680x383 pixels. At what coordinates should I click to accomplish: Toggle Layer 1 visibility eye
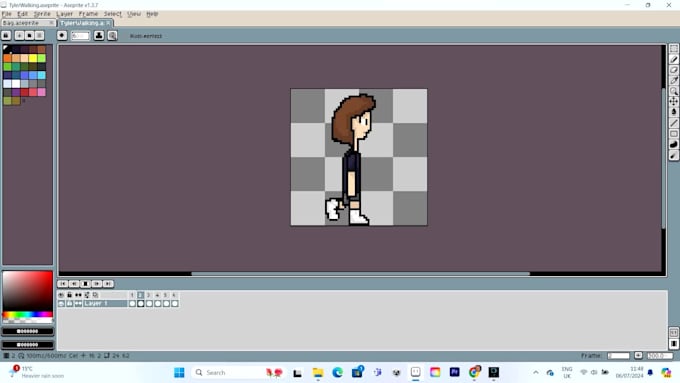click(x=61, y=304)
